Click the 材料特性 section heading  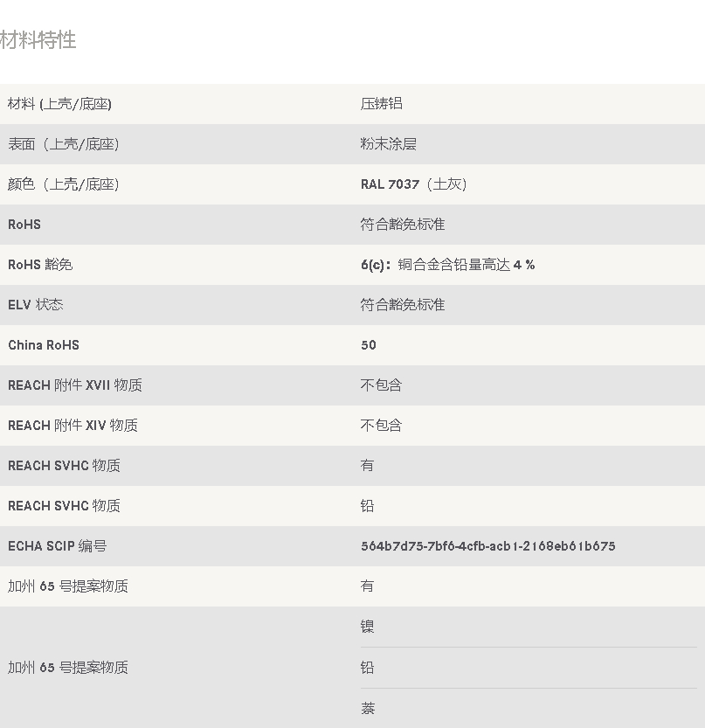click(x=38, y=40)
